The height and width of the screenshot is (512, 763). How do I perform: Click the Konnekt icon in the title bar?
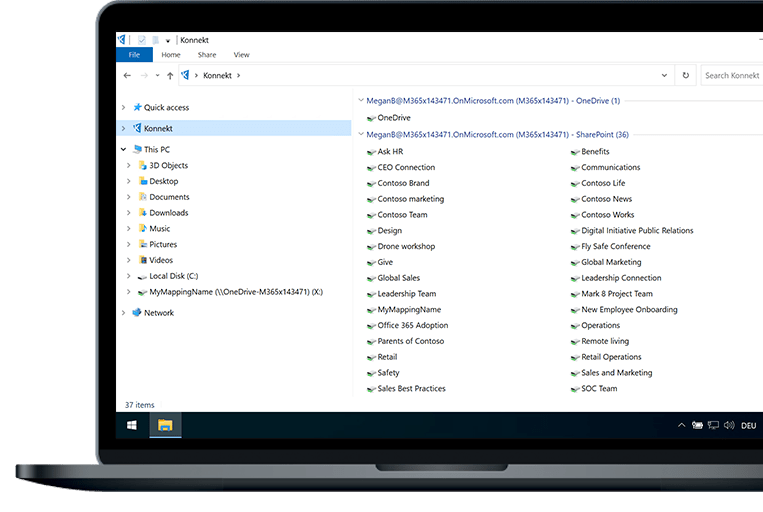tap(122, 39)
